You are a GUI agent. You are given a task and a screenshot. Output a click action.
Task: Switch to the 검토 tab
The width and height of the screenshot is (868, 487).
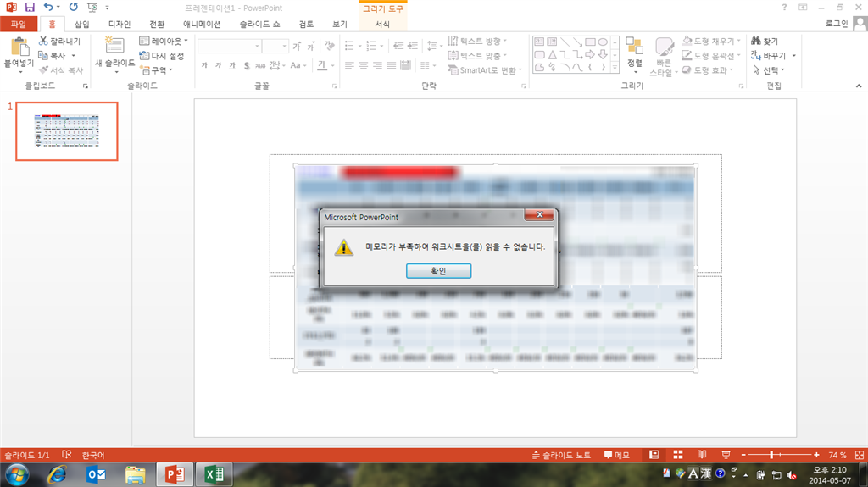point(306,25)
